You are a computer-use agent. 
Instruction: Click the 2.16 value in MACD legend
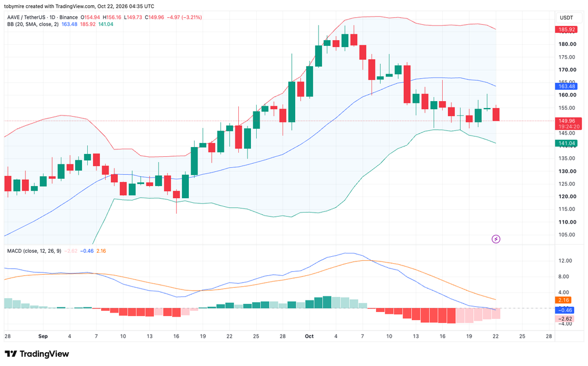pos(101,251)
